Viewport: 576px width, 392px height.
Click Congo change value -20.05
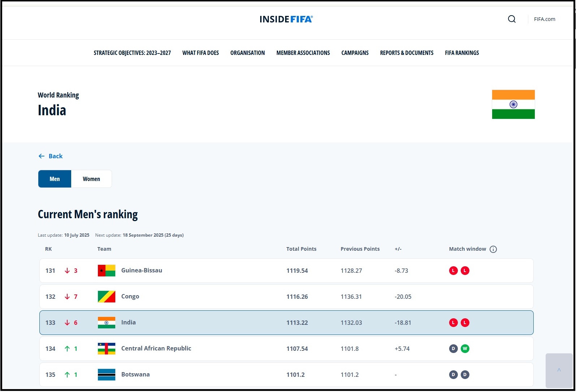click(x=403, y=297)
